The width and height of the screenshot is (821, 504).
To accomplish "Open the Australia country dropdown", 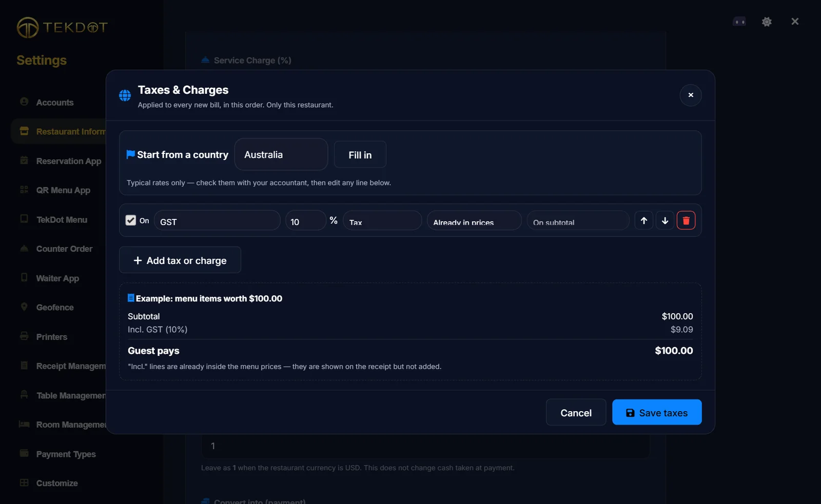I will point(281,154).
